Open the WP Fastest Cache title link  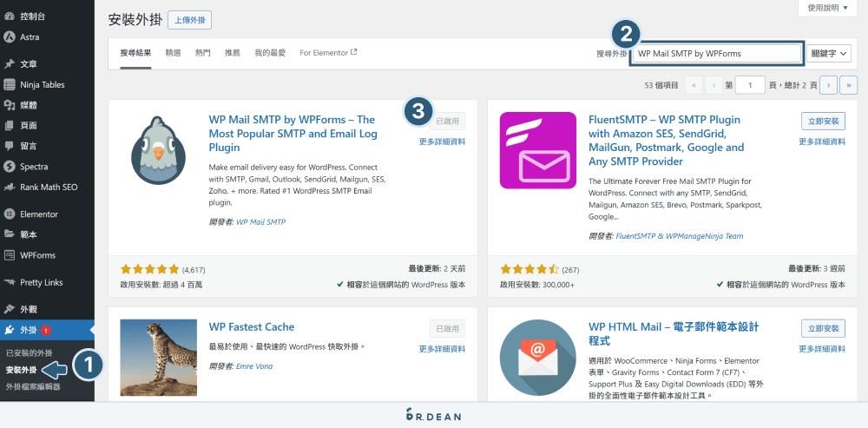[252, 327]
